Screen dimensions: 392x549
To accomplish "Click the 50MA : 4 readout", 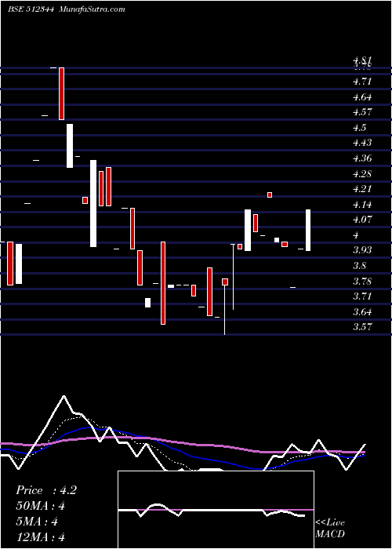I will click(41, 506).
